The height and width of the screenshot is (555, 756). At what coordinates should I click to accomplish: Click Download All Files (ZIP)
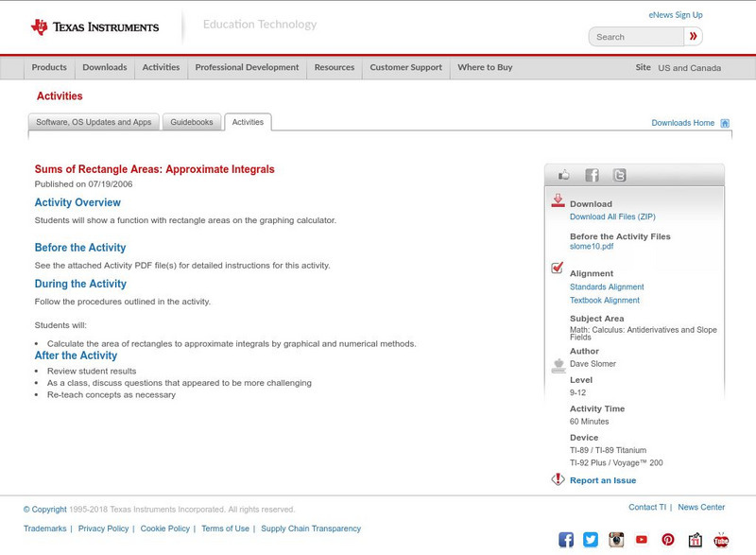(612, 217)
